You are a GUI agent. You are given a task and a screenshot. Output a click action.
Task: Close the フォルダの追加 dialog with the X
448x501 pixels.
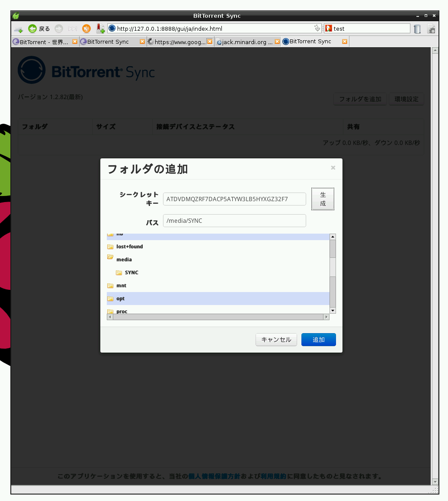point(333,168)
